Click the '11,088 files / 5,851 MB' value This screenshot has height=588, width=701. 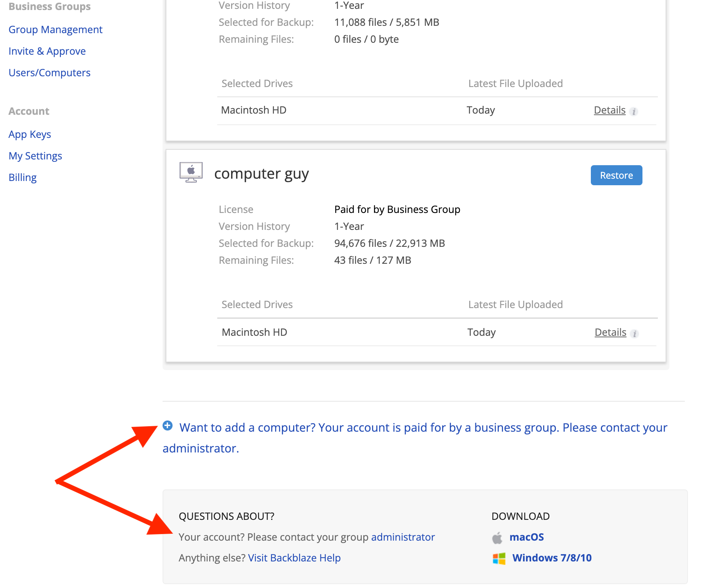click(x=387, y=22)
